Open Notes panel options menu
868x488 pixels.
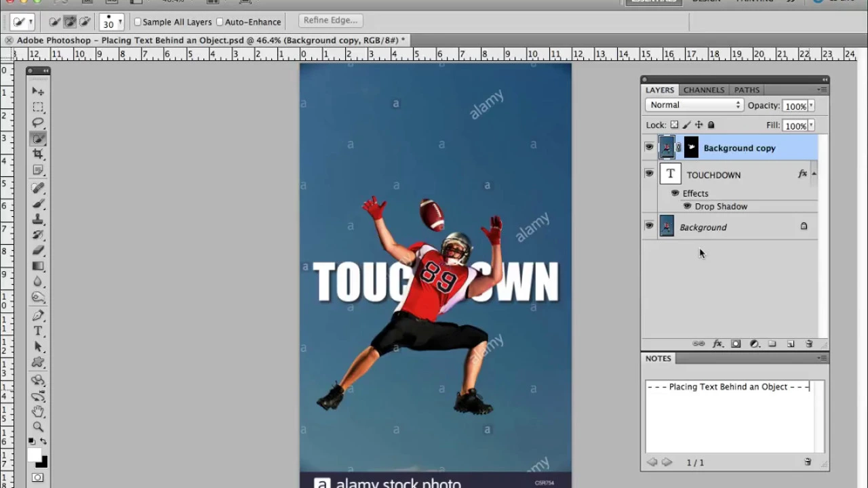click(x=822, y=358)
